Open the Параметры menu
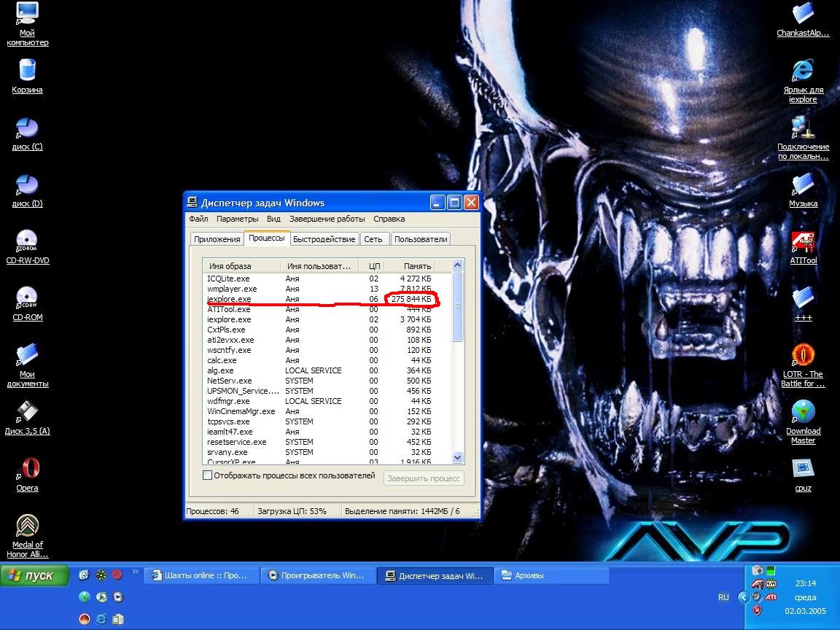 (237, 219)
